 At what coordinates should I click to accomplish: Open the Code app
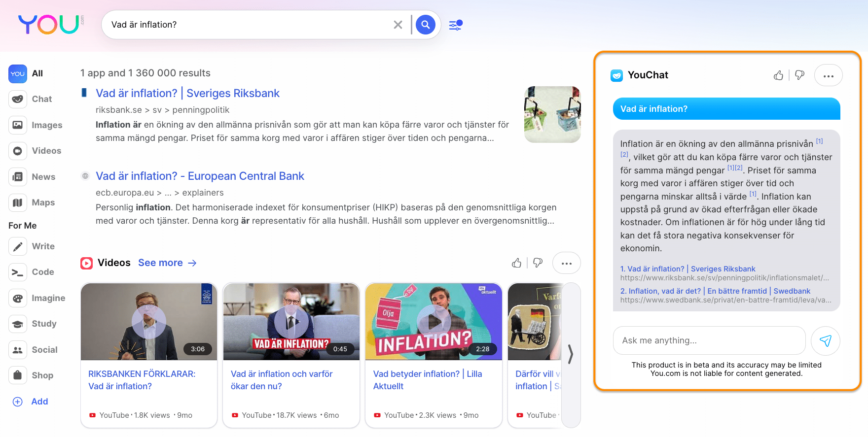pos(32,272)
